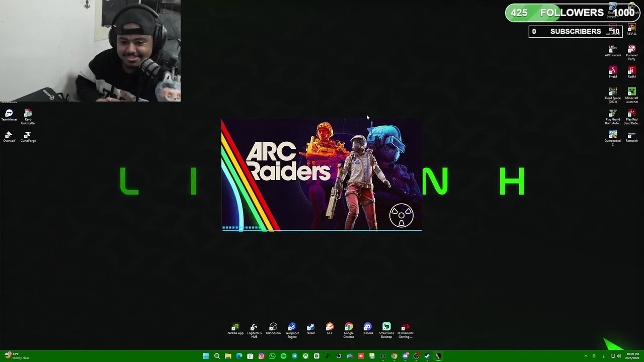Launch Revo Uninstaller from the desktop
644x362 pixels.
pyautogui.click(x=28, y=117)
